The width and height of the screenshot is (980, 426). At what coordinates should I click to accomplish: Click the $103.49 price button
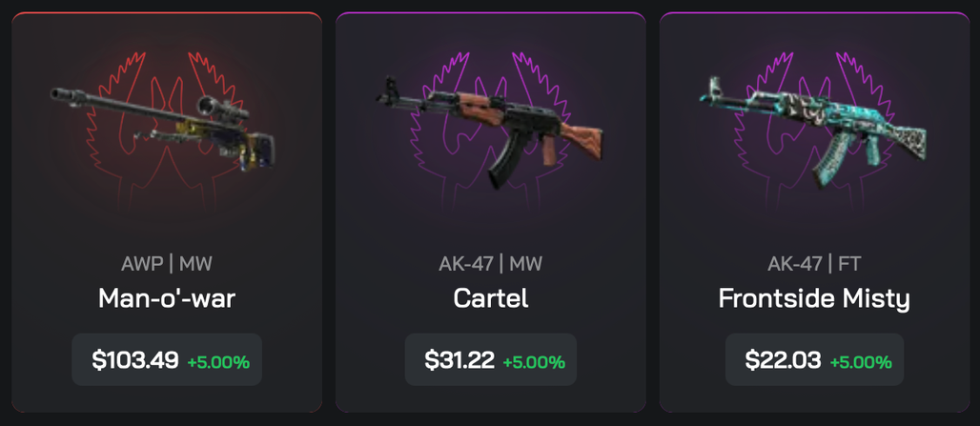click(x=167, y=359)
